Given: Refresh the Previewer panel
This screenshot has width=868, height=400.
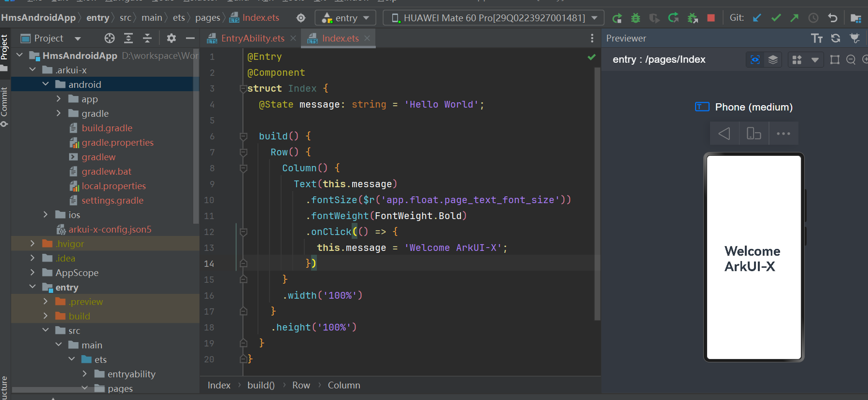Looking at the screenshot, I should click(836, 38).
